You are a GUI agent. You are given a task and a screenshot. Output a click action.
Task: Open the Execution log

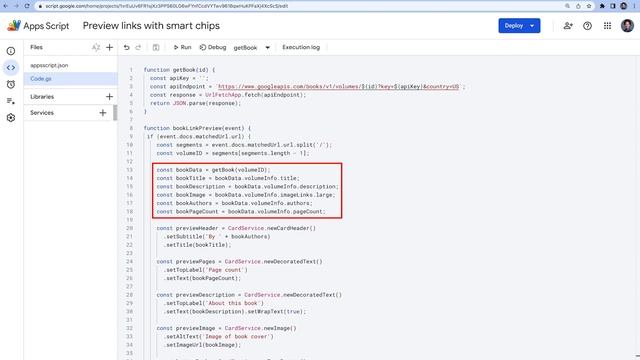pyautogui.click(x=301, y=47)
